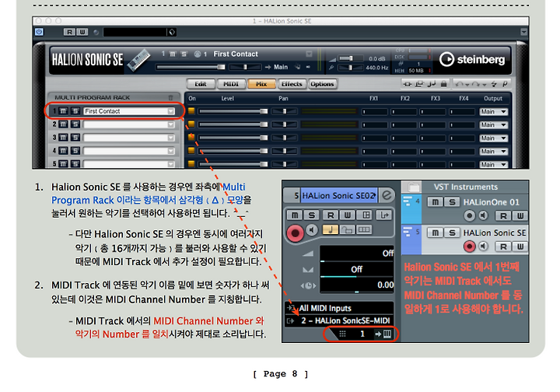
Task: Open the Effects tab
Action: click(x=292, y=84)
